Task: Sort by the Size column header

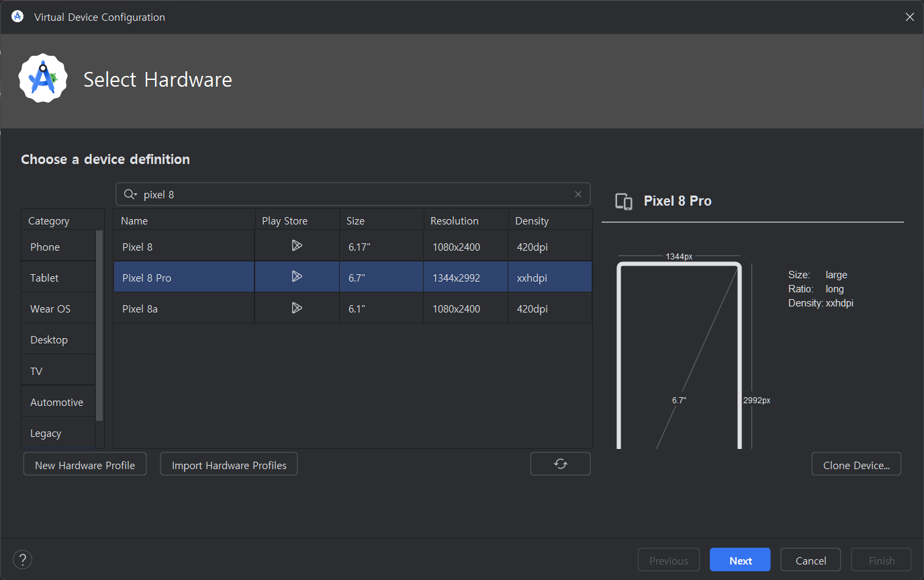Action: tap(381, 220)
